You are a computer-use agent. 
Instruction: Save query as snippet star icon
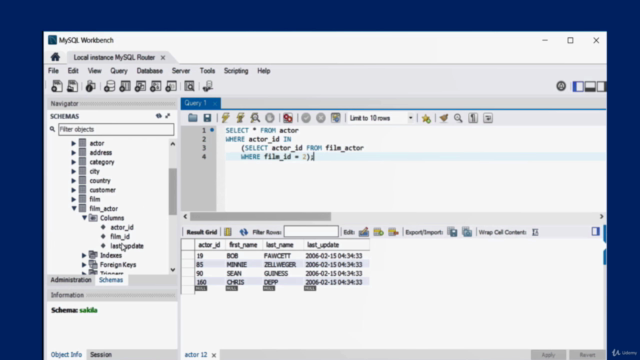click(426, 118)
